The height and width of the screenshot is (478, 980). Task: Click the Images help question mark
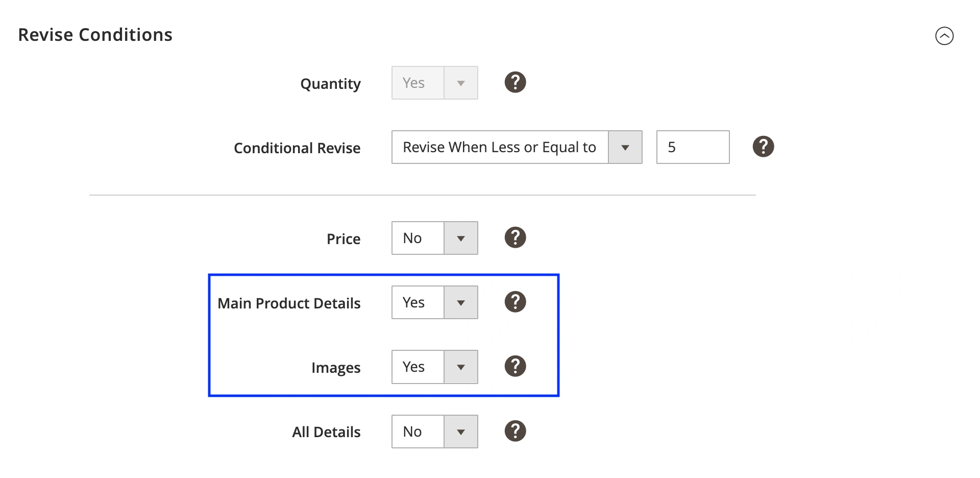(515, 366)
